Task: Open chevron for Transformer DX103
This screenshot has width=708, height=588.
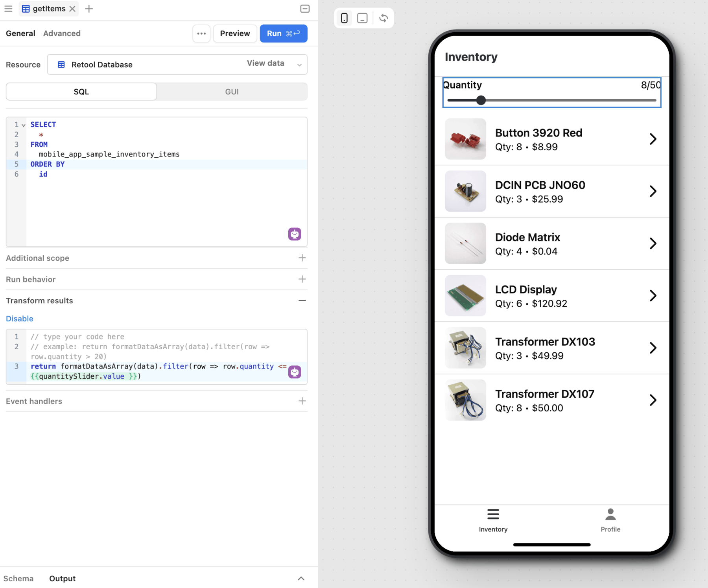Action: (x=653, y=348)
